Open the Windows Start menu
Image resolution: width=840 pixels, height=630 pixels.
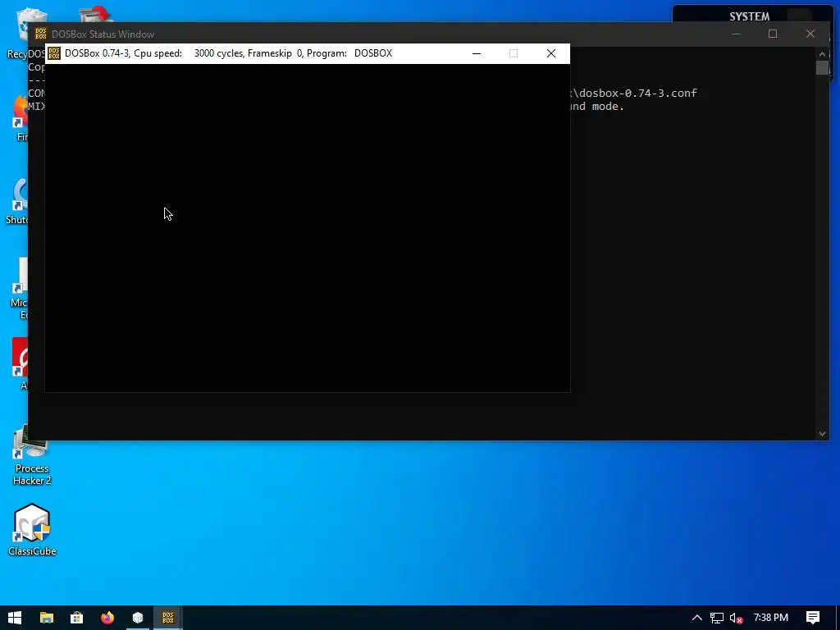(15, 618)
